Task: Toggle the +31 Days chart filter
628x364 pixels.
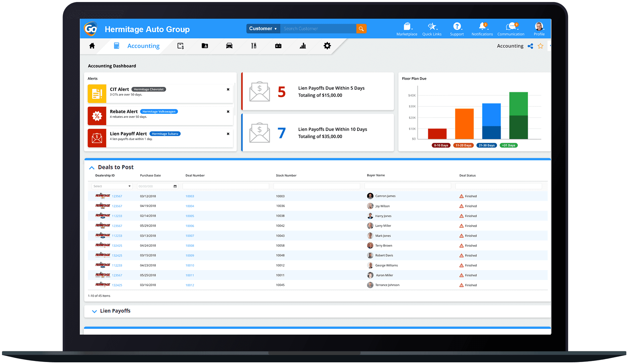Action: [508, 145]
